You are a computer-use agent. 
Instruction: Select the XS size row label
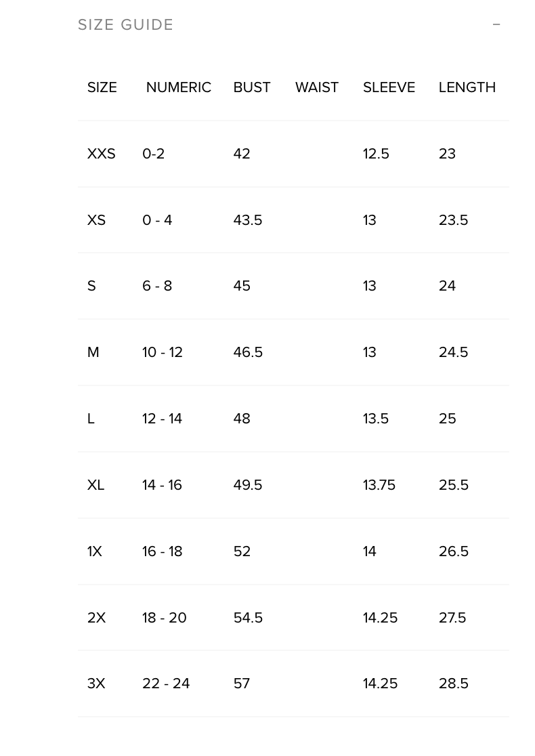[97, 220]
